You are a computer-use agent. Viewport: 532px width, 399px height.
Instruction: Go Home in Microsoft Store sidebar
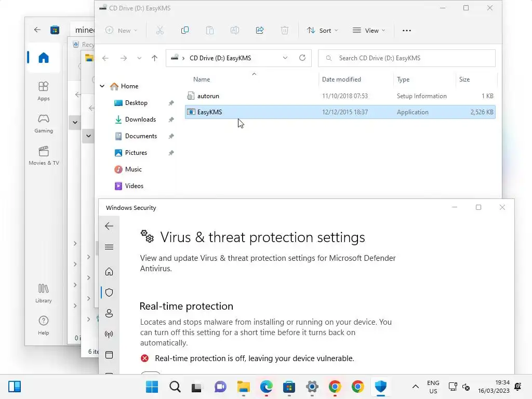coord(44,58)
